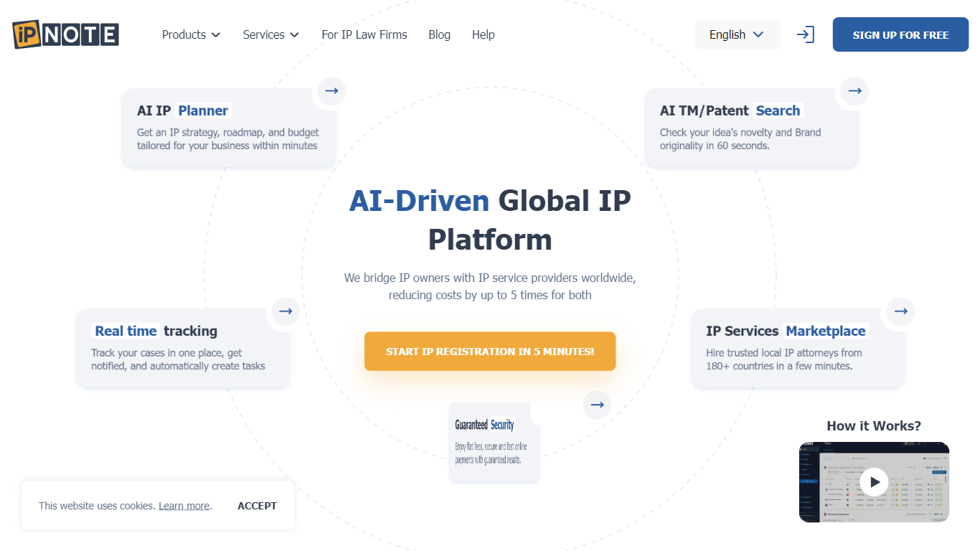Click the Real time tracking heading
Image resolution: width=980 pixels, height=551 pixels.
point(156,331)
